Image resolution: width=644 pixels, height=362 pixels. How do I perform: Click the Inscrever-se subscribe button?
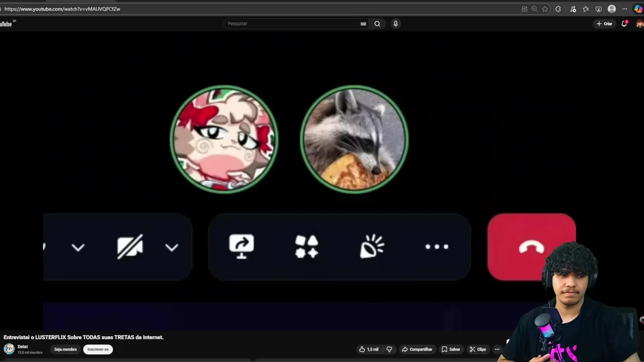(x=98, y=349)
